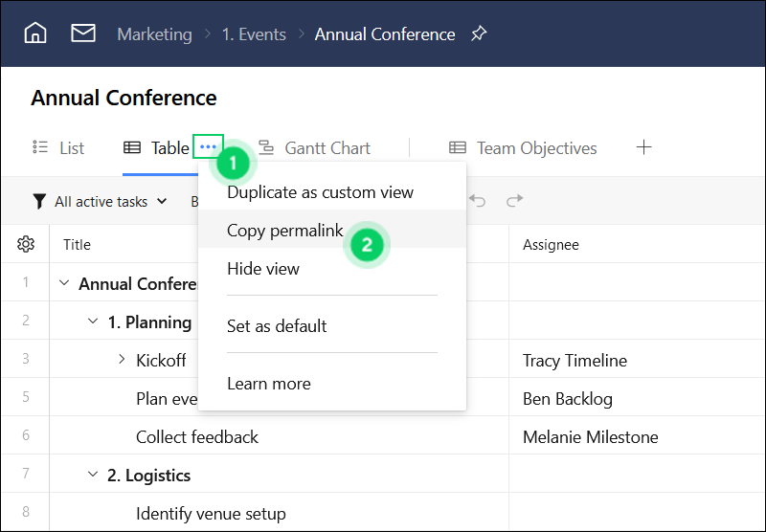Undo the last action
Image resolution: width=766 pixels, height=532 pixels.
[x=477, y=200]
